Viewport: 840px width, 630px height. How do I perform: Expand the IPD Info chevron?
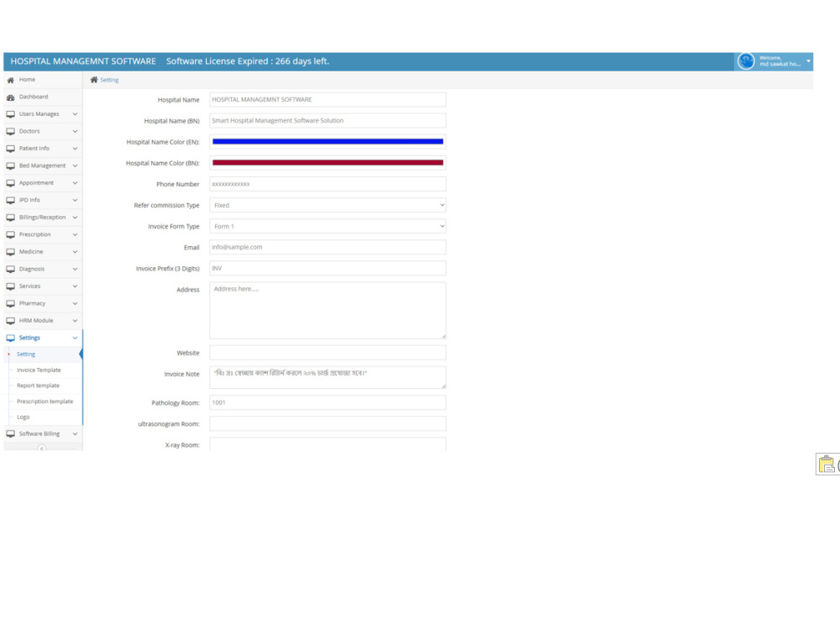(x=75, y=201)
